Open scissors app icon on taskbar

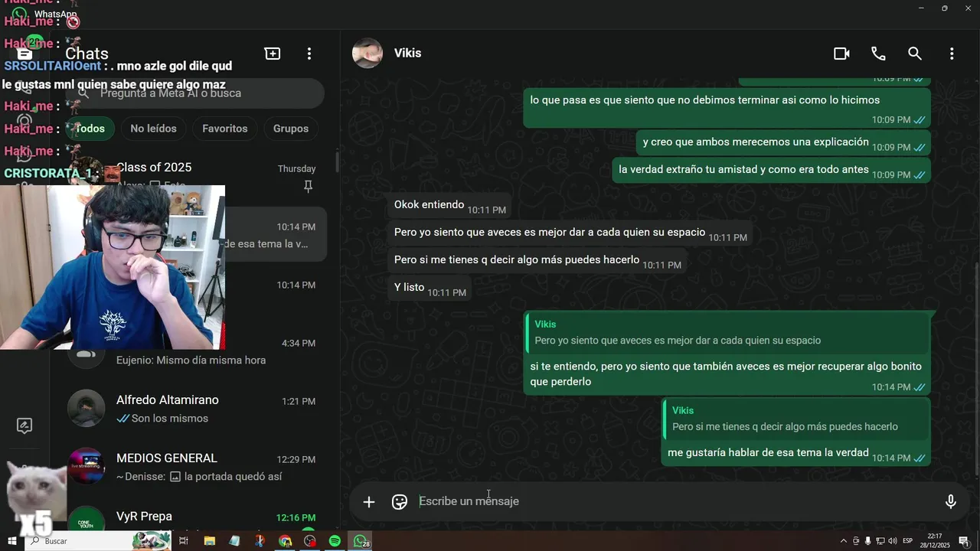[260, 541]
